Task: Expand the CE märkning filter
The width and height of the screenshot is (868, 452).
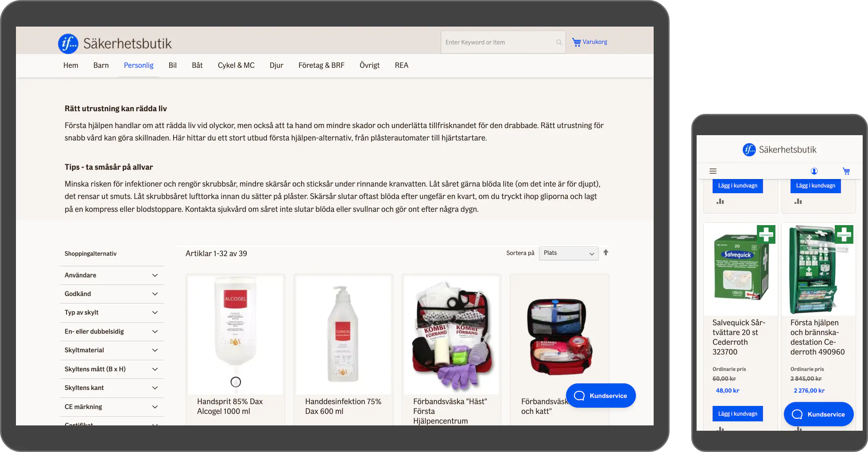Action: [112, 407]
